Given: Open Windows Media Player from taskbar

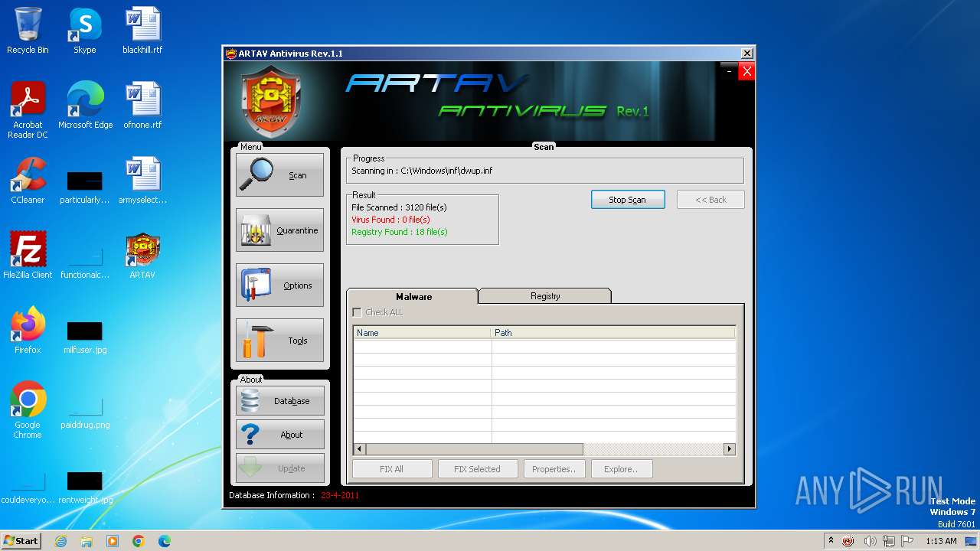Looking at the screenshot, I should 113,541.
